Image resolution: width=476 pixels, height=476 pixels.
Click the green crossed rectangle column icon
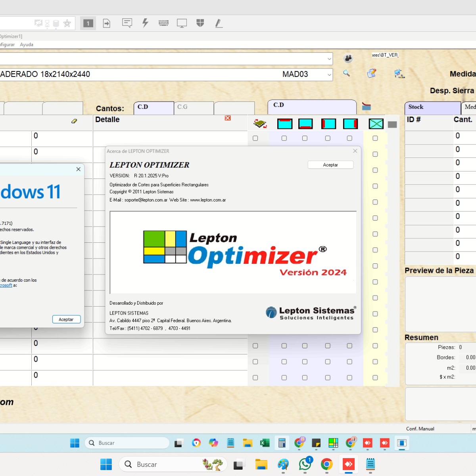tap(376, 124)
